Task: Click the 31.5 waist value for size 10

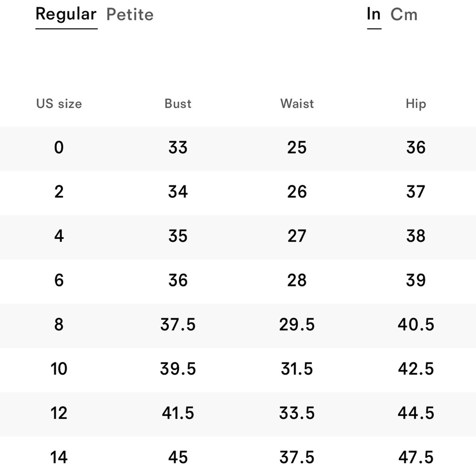Action: pyautogui.click(x=297, y=369)
